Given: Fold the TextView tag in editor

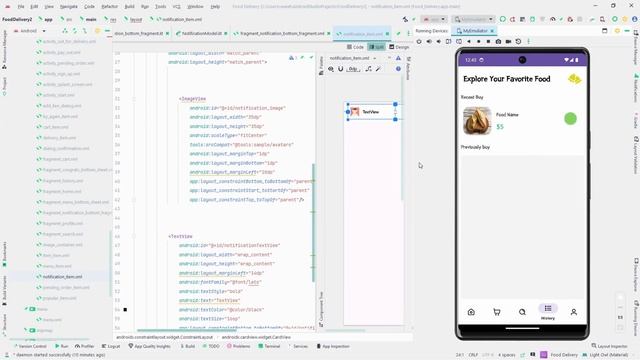Looking at the screenshot, I should [134, 236].
